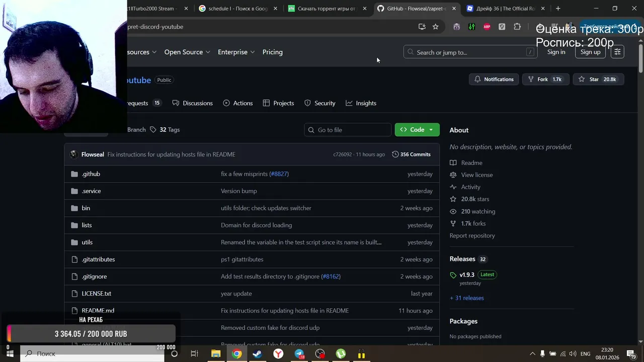Switch to the Discussions tab
644x362 pixels.
192,103
